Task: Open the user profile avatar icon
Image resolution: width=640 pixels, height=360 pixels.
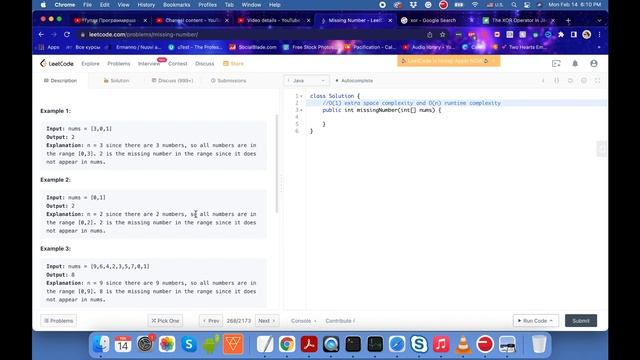Action: pos(594,63)
